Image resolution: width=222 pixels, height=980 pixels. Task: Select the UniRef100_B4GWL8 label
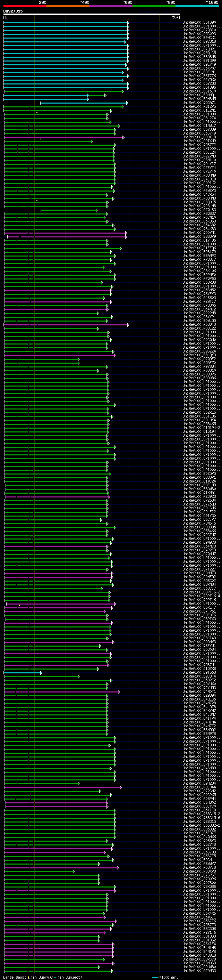pos(199,955)
